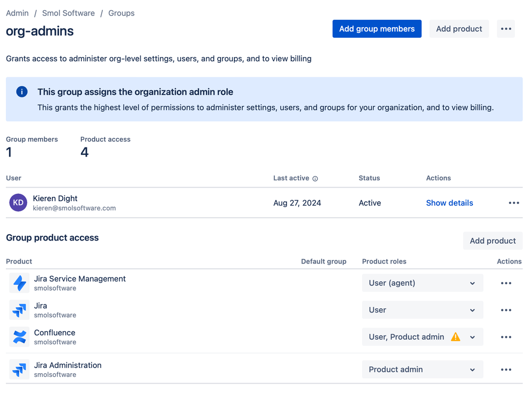Click the Confluence product name
The width and height of the screenshot is (532, 395).
pos(55,333)
